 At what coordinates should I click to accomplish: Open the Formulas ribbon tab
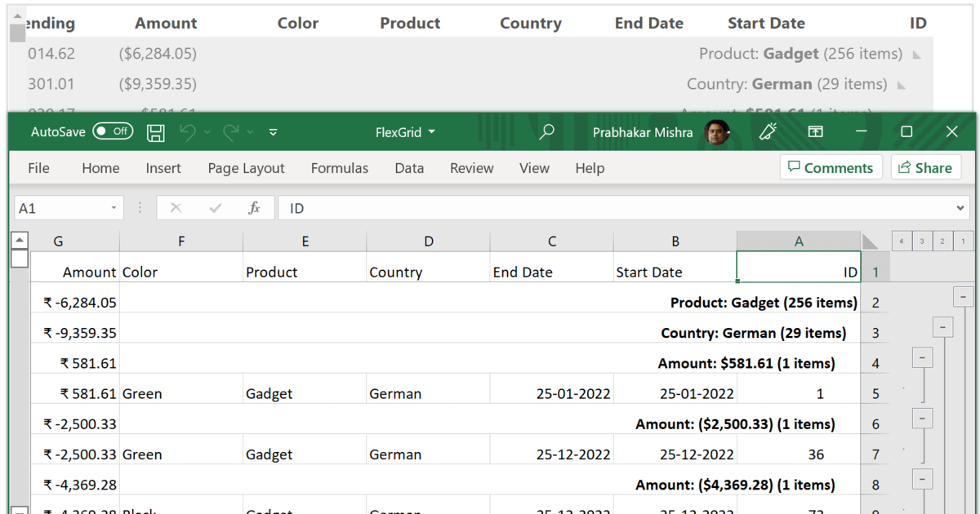click(340, 168)
